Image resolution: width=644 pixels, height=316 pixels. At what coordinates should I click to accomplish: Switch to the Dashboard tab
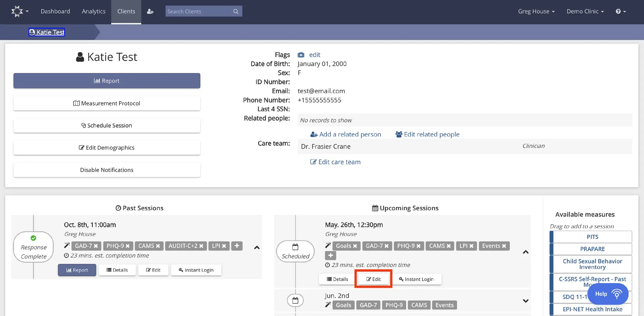coord(55,11)
